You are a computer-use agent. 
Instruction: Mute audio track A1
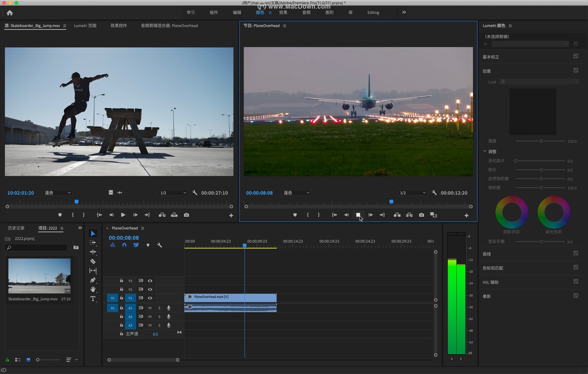pos(150,308)
